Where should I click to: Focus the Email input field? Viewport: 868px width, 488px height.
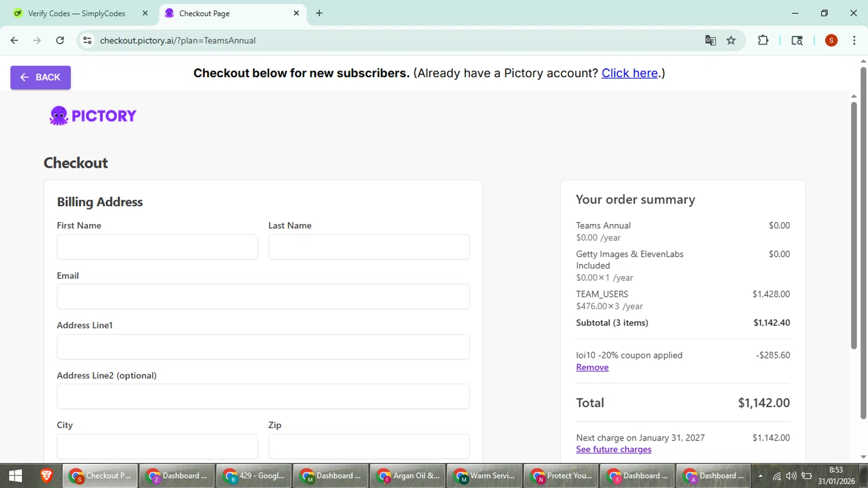pos(263,296)
